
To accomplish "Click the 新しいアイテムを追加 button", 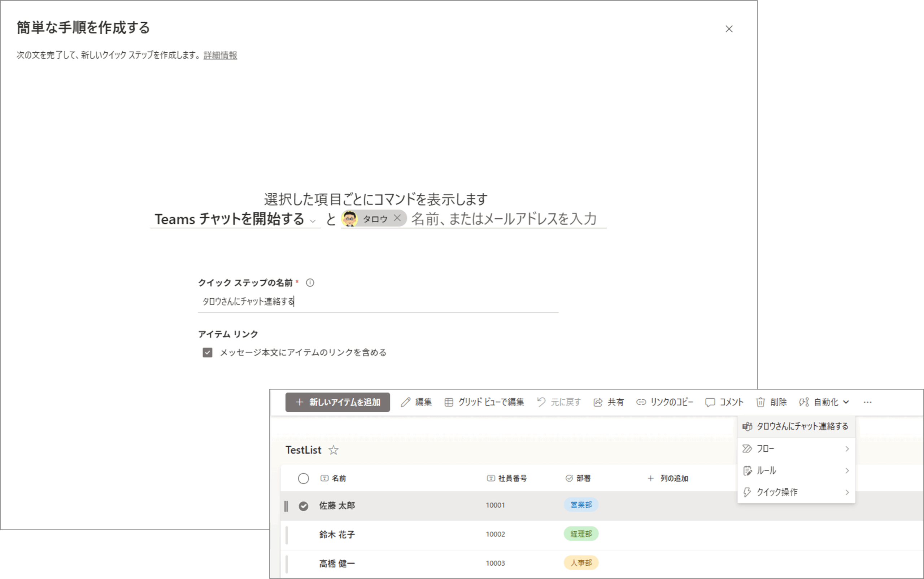I will pyautogui.click(x=337, y=402).
